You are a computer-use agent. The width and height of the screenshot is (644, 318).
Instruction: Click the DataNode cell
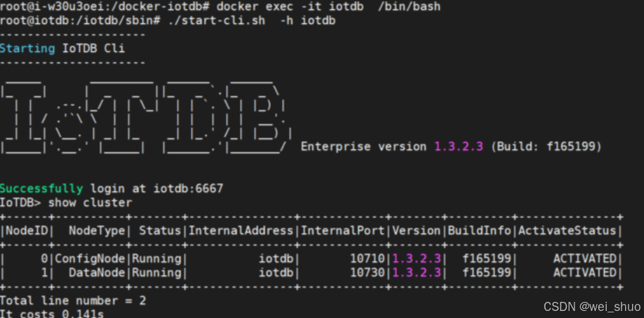coord(97,272)
